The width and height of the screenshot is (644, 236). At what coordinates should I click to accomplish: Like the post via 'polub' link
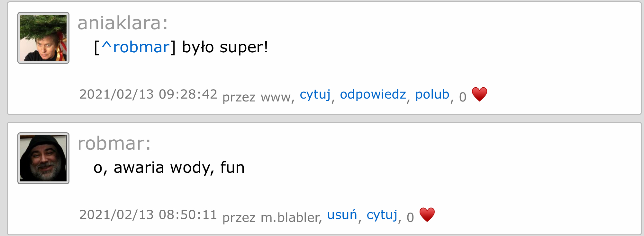pyautogui.click(x=432, y=94)
